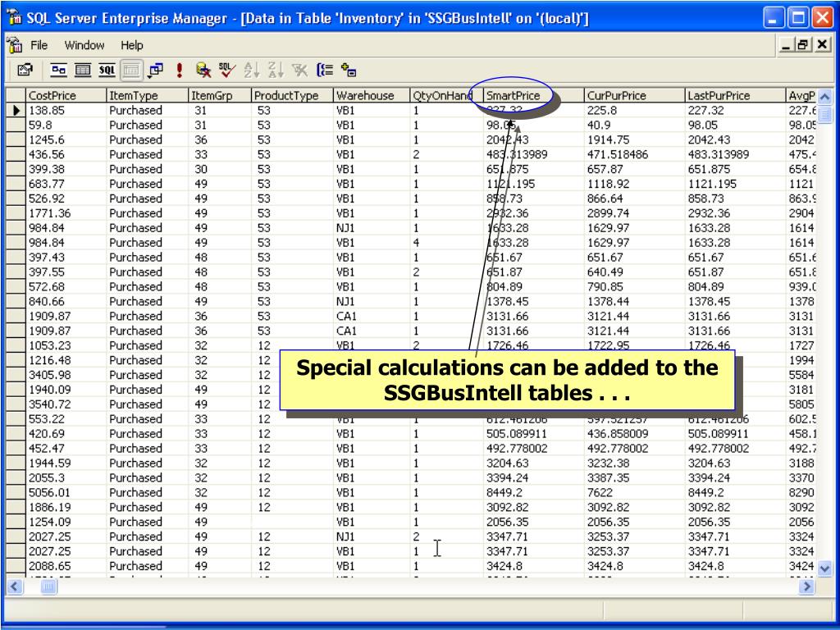Show the Grid pane

point(83,71)
